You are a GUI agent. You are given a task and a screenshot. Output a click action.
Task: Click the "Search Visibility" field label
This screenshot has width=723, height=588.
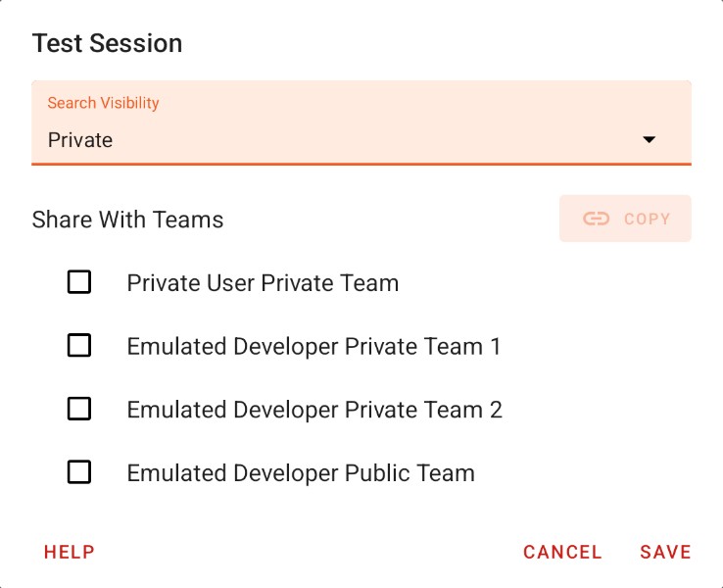tap(103, 102)
